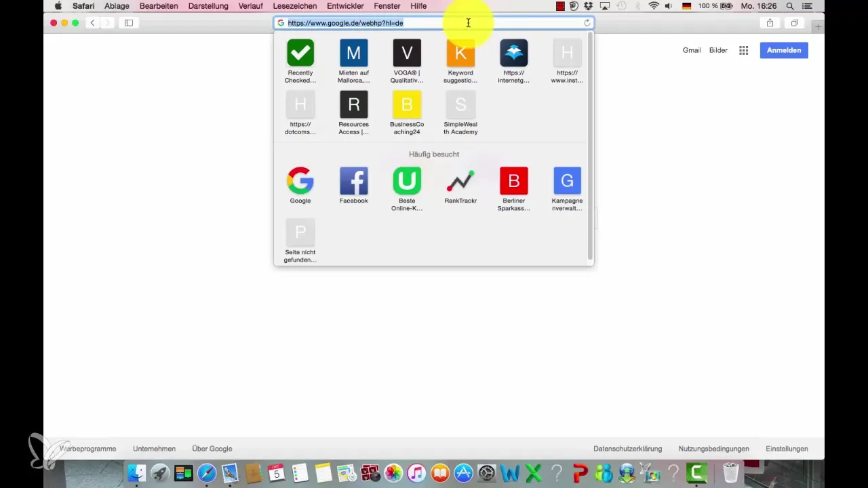Open the Einstellungen footer link
Screen dimensions: 868x488
(787, 449)
